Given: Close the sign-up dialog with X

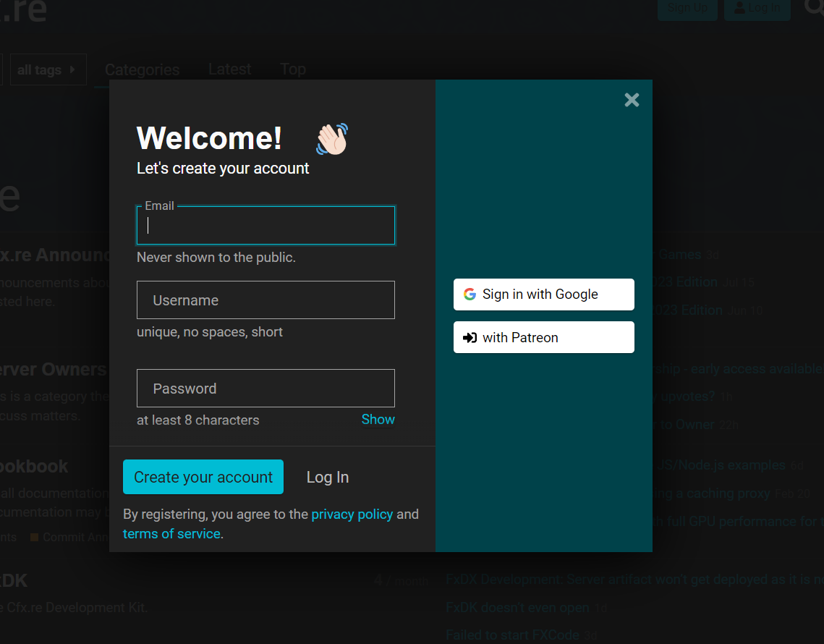Looking at the screenshot, I should click(632, 100).
